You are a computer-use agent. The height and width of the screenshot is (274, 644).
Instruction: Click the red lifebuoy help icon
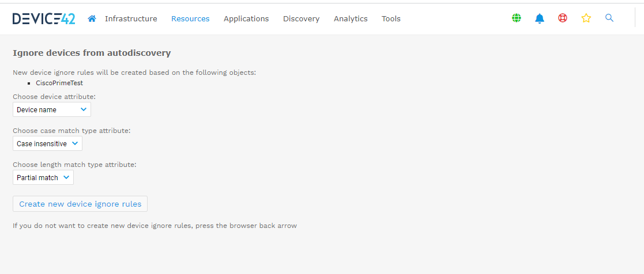tap(563, 18)
